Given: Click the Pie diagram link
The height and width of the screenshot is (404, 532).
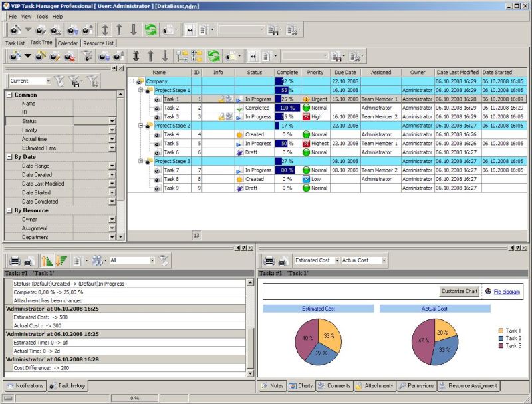Looking at the screenshot, I should pyautogui.click(x=508, y=291).
